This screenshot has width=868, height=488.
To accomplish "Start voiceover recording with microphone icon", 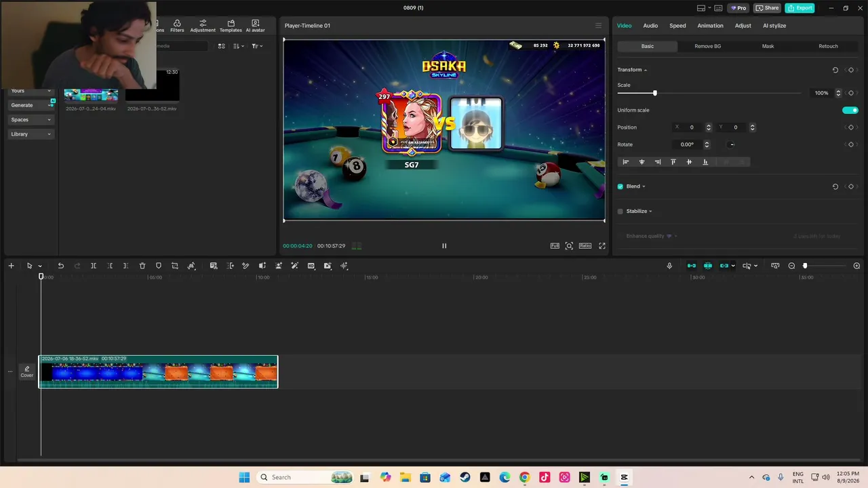I will 669,266.
